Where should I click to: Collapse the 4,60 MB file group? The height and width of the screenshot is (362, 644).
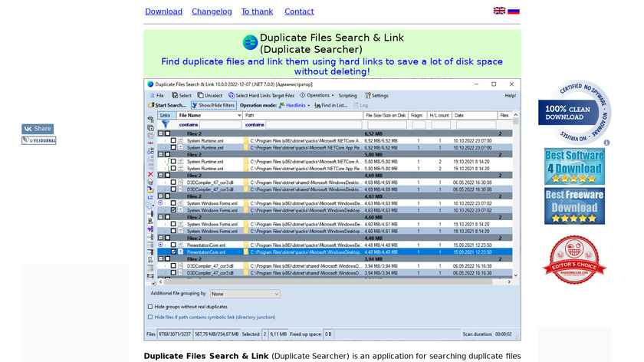point(160,217)
